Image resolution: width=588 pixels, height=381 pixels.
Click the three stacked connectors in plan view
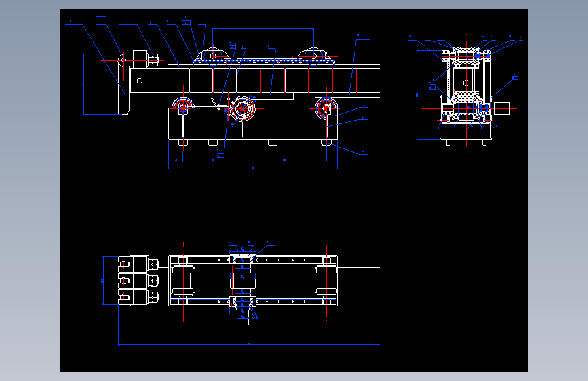coord(139,281)
